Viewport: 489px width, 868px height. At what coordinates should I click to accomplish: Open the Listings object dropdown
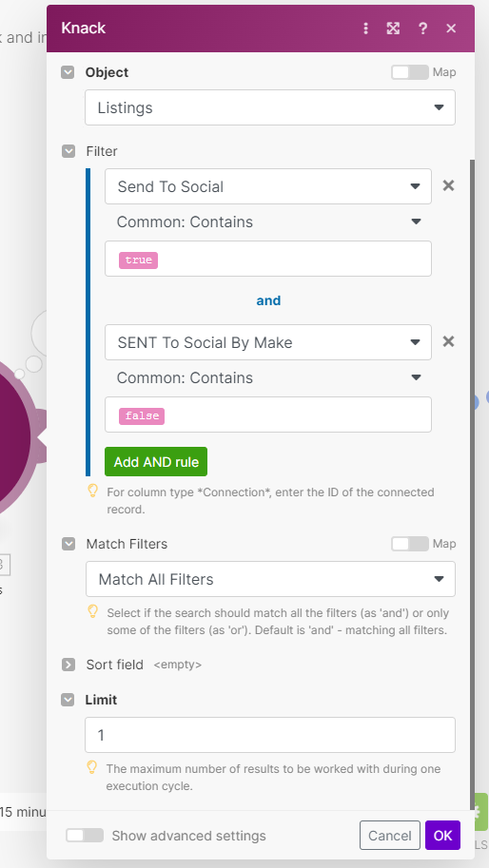click(x=270, y=107)
